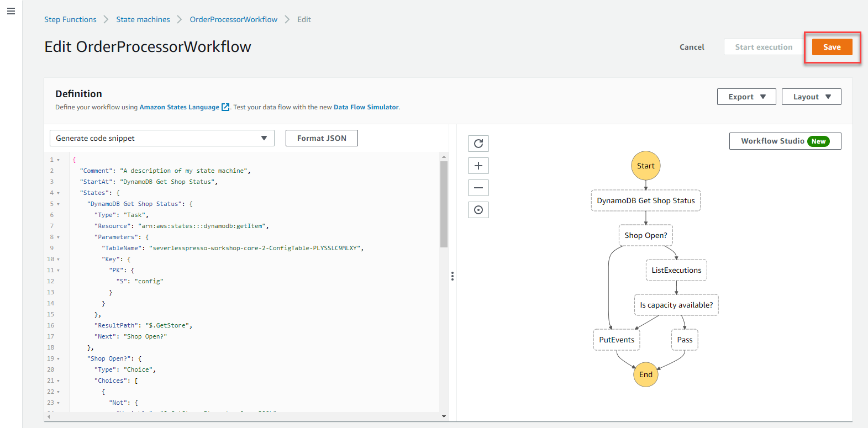
Task: Collapse code fold at line 10
Action: click(58, 259)
